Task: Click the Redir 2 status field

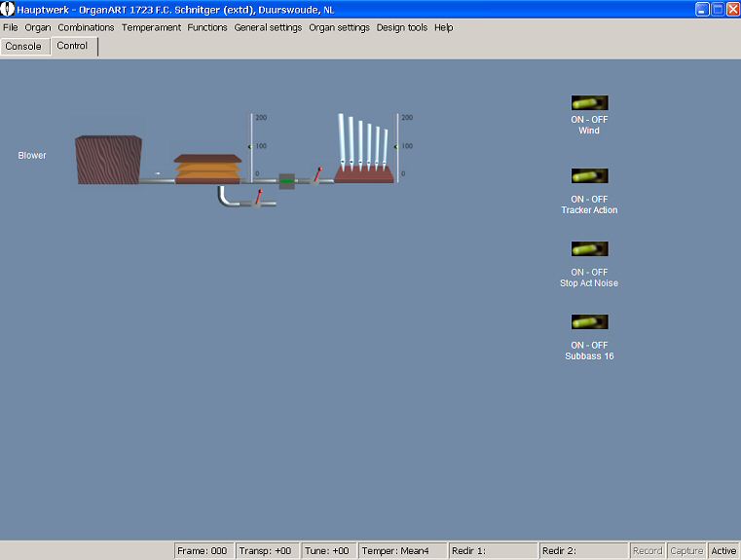Action: pos(583,550)
